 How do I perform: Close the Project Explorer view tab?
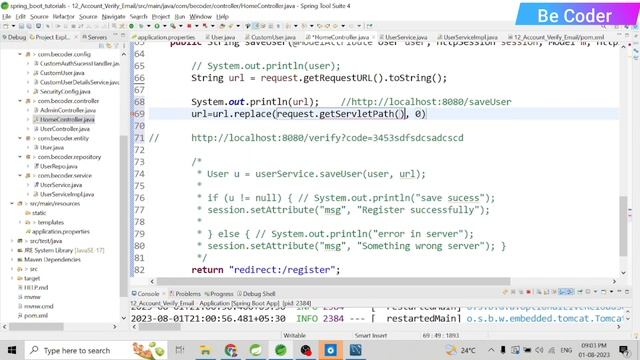click(x=76, y=37)
